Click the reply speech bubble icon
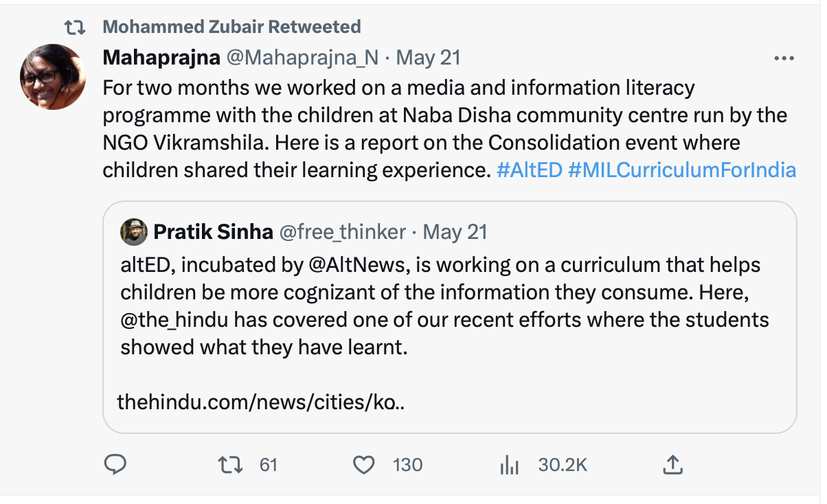 click(x=115, y=465)
